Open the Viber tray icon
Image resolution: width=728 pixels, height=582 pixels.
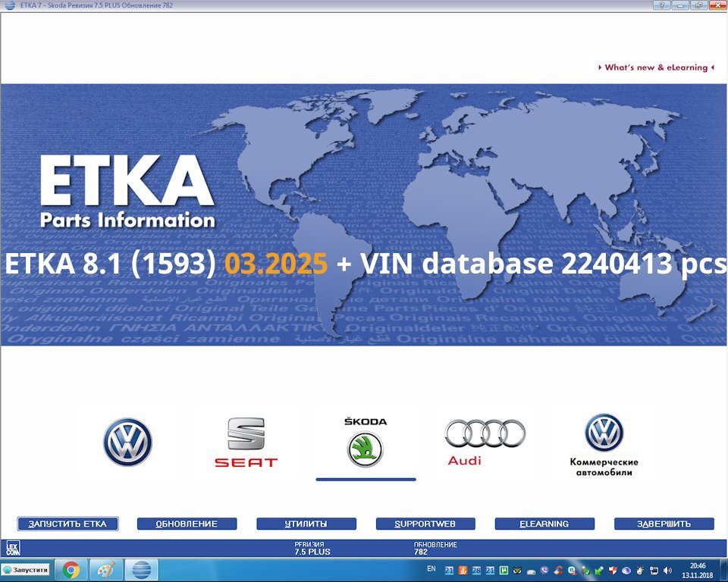click(x=544, y=570)
